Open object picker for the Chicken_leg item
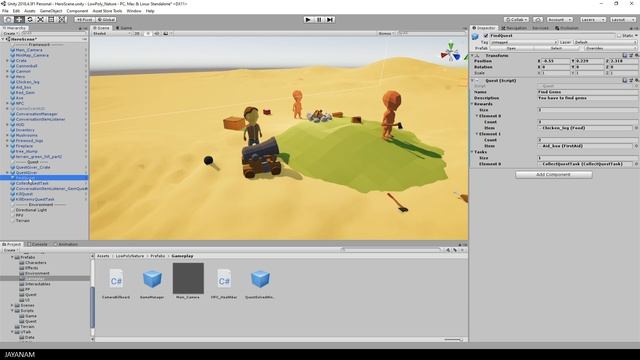The width and height of the screenshot is (640, 360). click(x=636, y=128)
